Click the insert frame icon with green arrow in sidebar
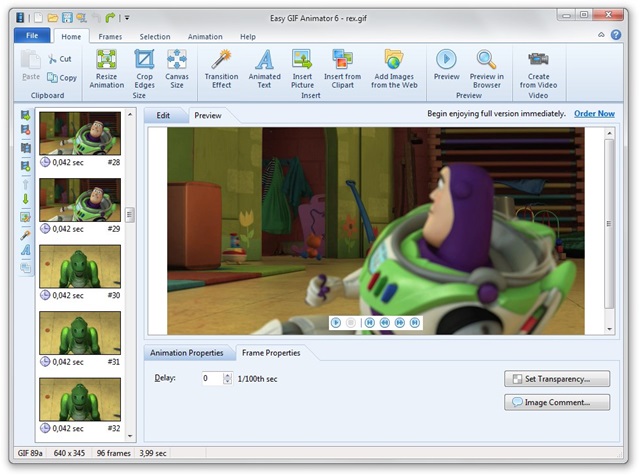 (25, 116)
